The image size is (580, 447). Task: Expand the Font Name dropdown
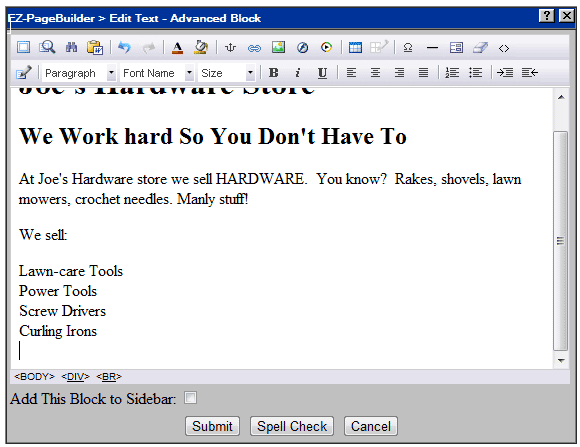[157, 73]
